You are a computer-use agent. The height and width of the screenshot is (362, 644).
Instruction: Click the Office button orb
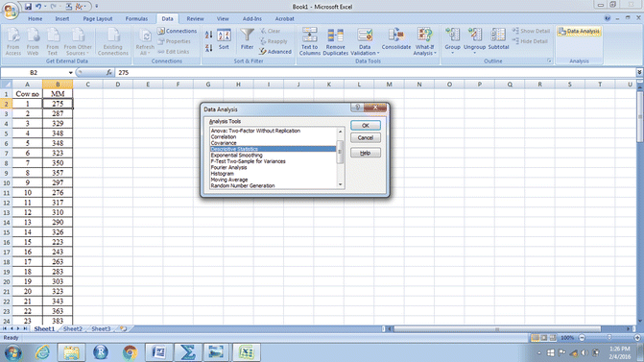point(10,10)
